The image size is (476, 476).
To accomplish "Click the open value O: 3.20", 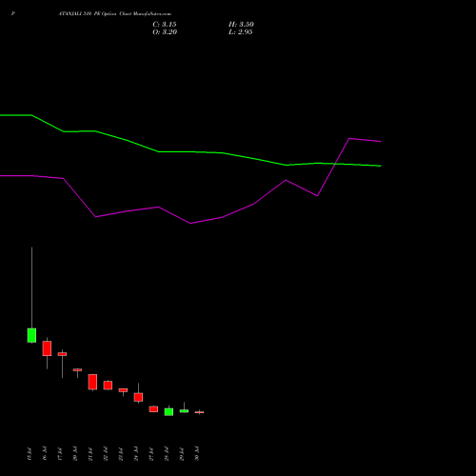I will (165, 32).
